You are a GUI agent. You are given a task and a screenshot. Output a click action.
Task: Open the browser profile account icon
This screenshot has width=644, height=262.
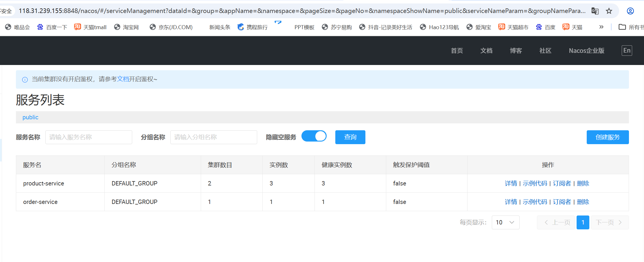click(630, 11)
